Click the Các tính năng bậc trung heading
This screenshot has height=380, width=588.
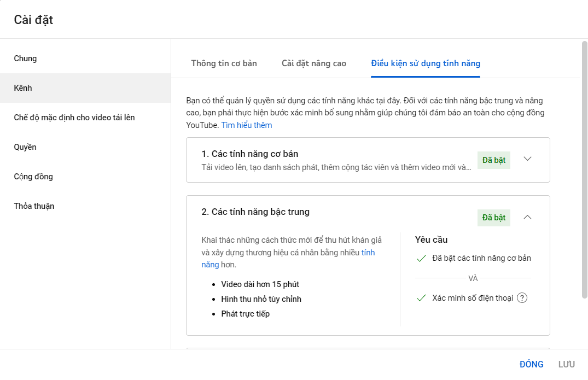[255, 212]
